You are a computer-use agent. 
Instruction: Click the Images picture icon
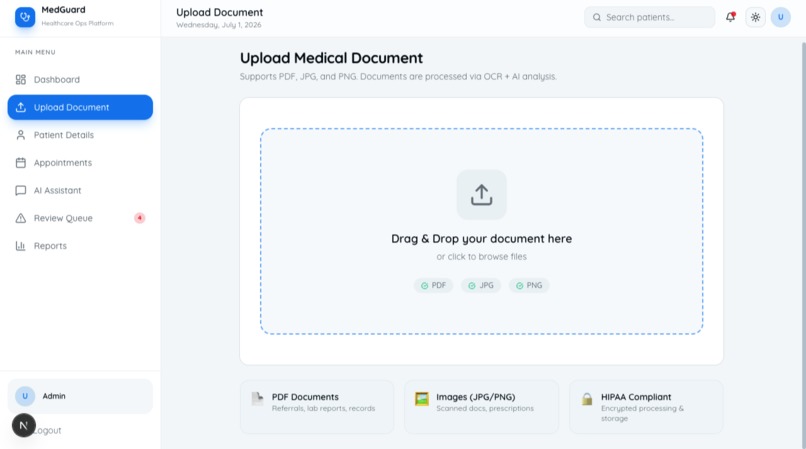(x=422, y=399)
